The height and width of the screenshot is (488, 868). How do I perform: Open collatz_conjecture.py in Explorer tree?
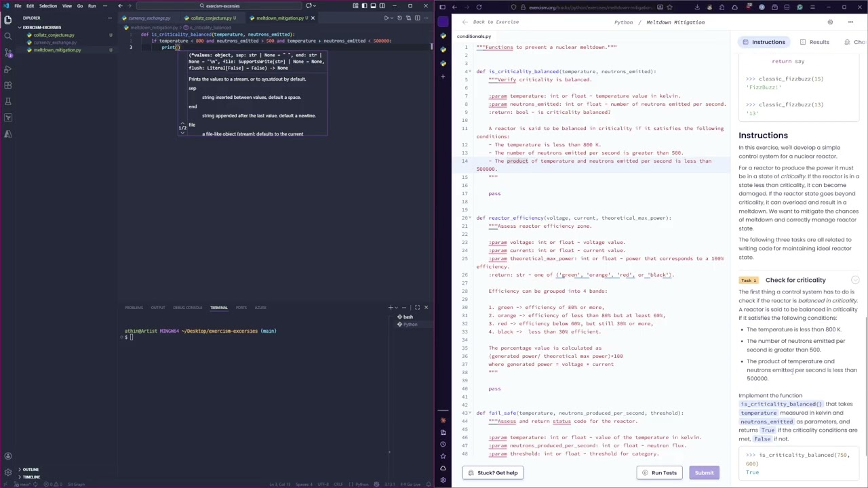point(54,35)
